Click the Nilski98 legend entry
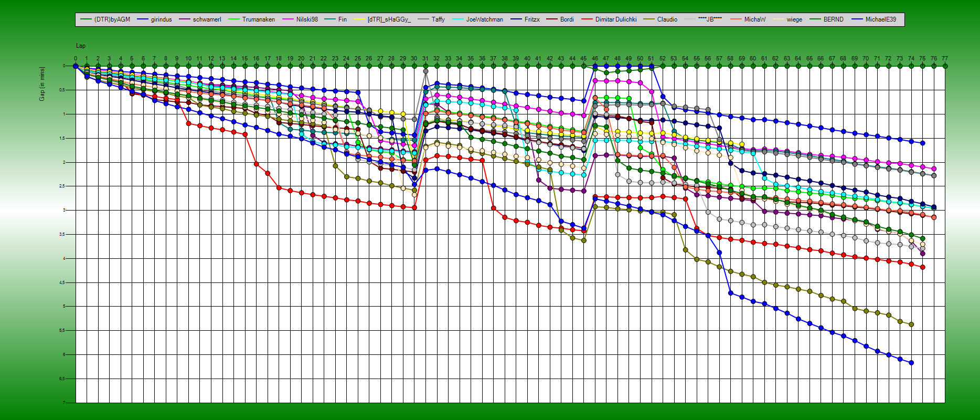This screenshot has width=980, height=420. 306,19
